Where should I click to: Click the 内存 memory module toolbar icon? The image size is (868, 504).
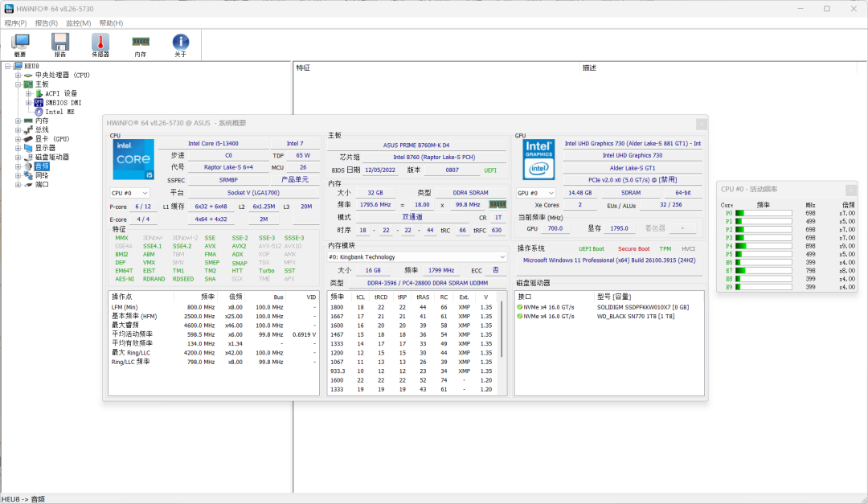pos(141,45)
